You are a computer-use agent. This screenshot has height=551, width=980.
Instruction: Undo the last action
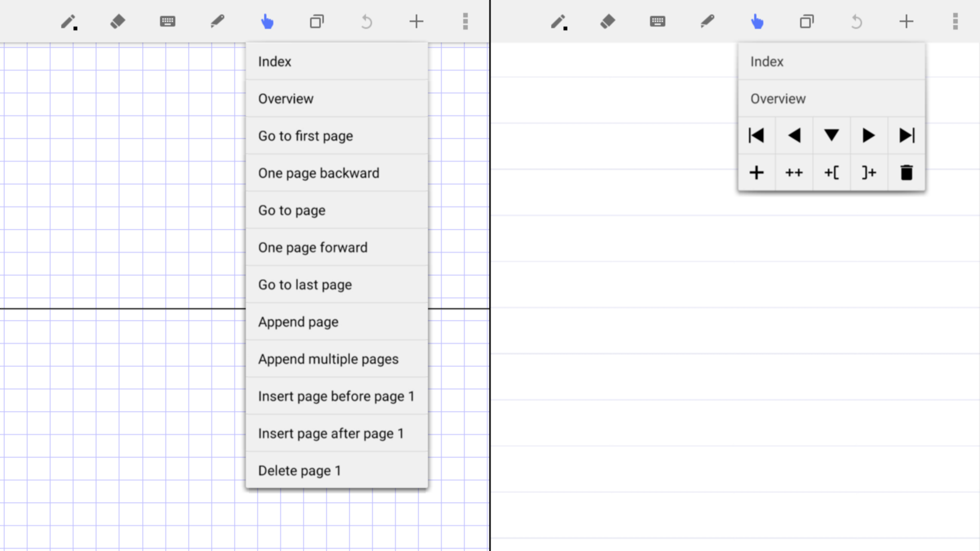(x=366, y=22)
